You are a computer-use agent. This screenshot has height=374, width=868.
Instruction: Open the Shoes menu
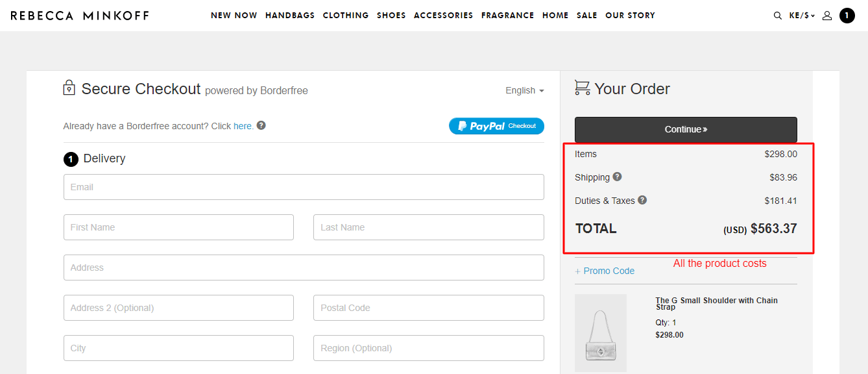click(x=391, y=16)
